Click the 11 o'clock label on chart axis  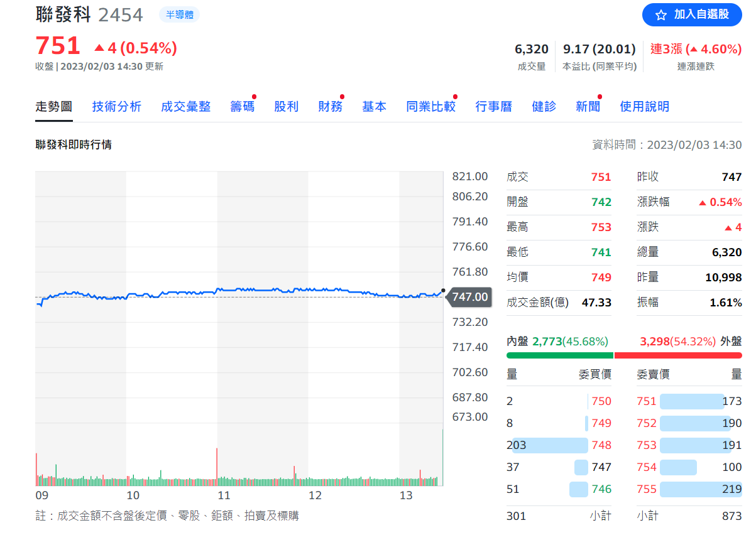pos(224,495)
